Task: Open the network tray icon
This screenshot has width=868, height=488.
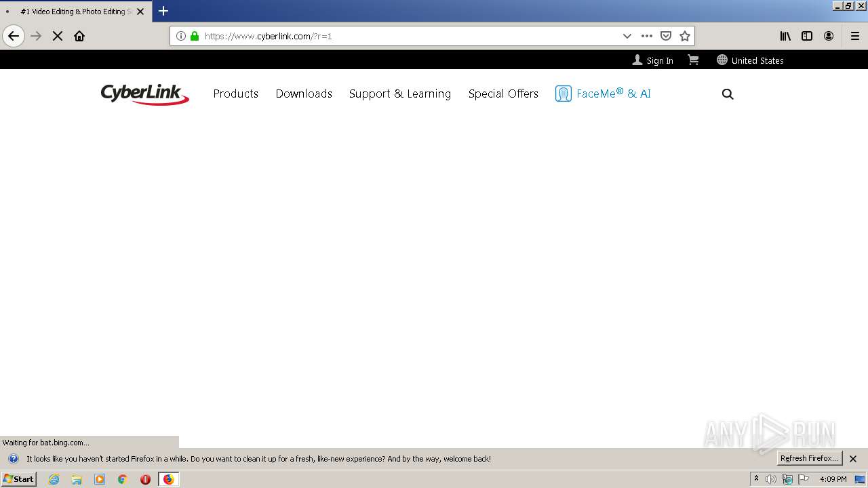Action: point(787,479)
